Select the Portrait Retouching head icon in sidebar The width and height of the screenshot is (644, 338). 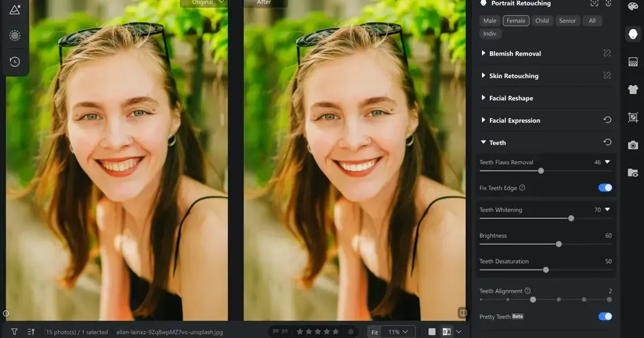tap(633, 34)
